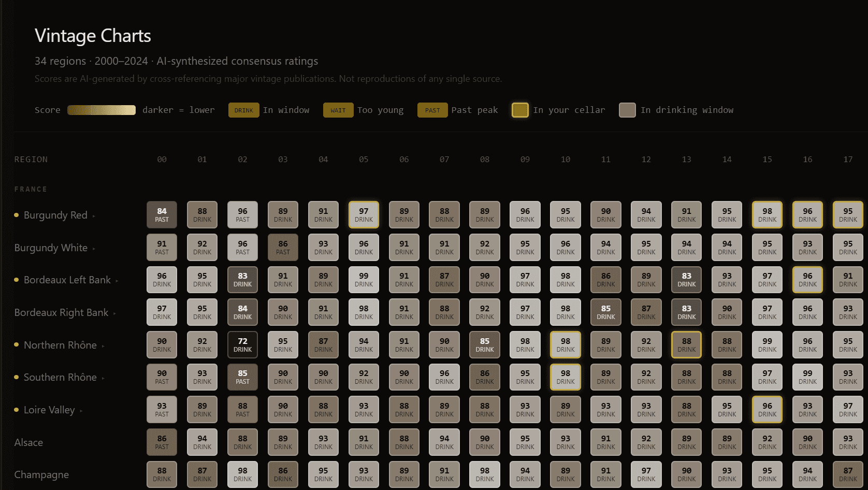This screenshot has height=490, width=868.
Task: Toggle the cellar highlight on 2015 Burgundy Red
Action: pos(767,214)
